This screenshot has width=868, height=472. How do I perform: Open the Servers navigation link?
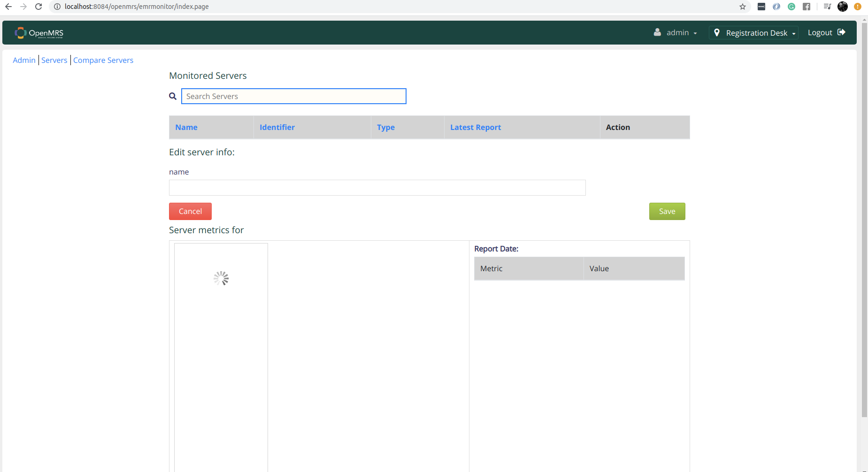(54, 60)
